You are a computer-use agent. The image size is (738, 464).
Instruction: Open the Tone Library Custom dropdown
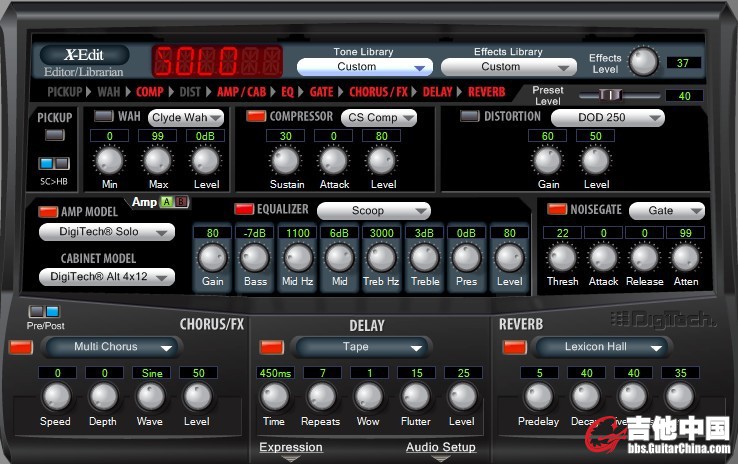(x=365, y=67)
